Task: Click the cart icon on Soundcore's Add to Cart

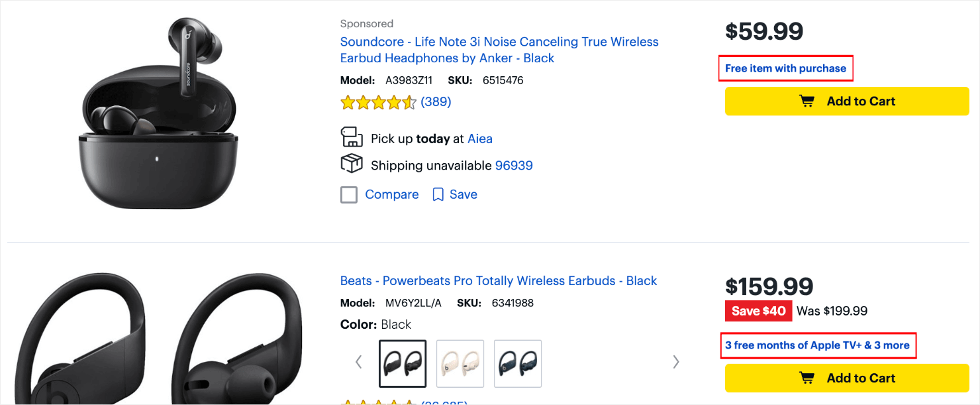Action: click(x=807, y=101)
